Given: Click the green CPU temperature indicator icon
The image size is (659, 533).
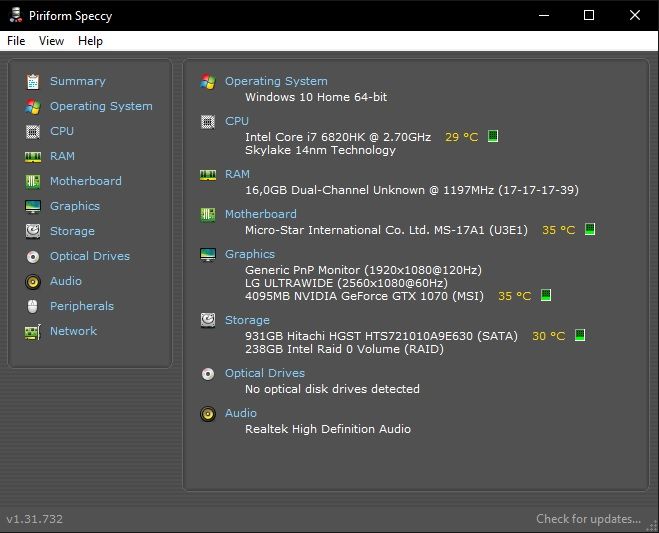Looking at the screenshot, I should point(493,136).
